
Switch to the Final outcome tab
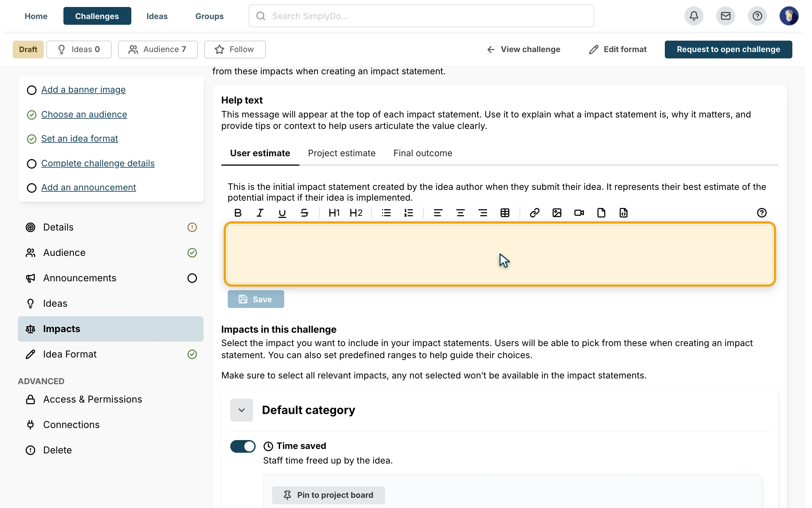click(x=423, y=153)
